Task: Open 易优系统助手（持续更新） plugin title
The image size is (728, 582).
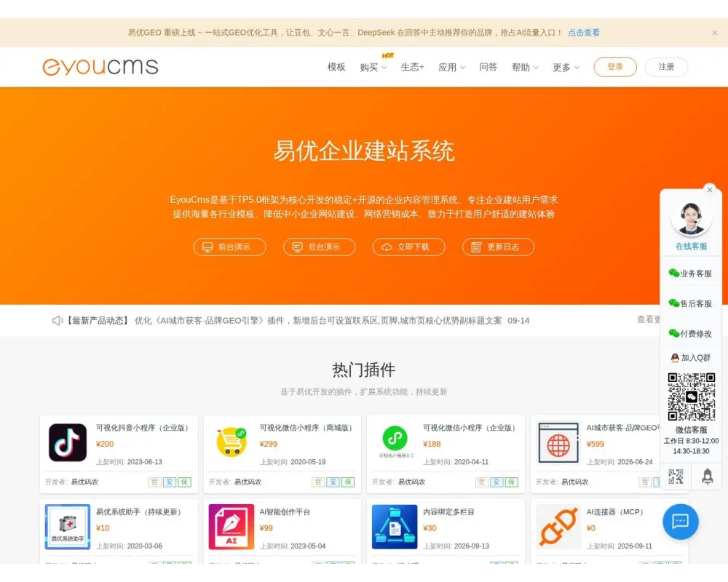Action: tap(139, 512)
